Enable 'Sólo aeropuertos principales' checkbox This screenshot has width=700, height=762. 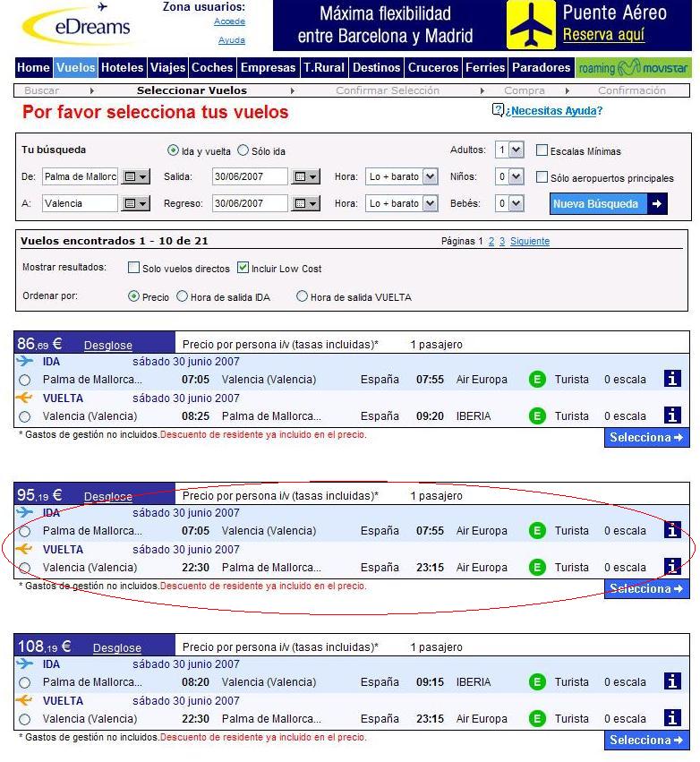[542, 177]
